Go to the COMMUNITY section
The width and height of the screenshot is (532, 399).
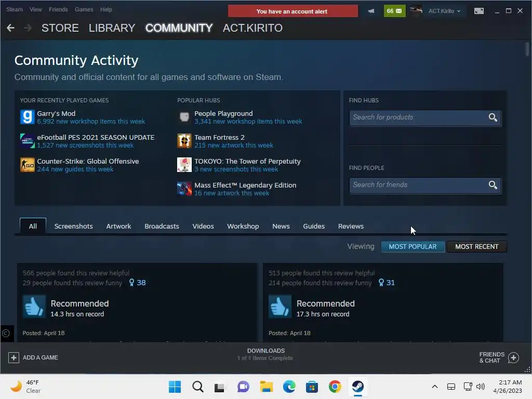(x=179, y=28)
